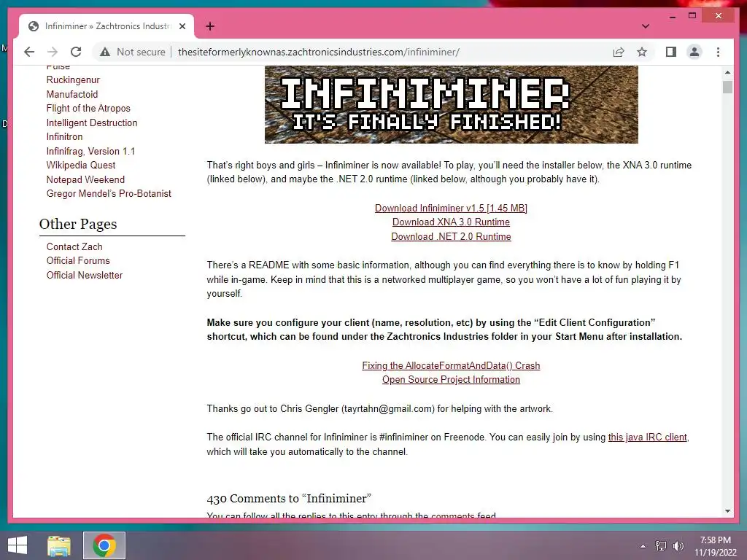
Task: Open the Chrome side panel
Action: click(671, 52)
